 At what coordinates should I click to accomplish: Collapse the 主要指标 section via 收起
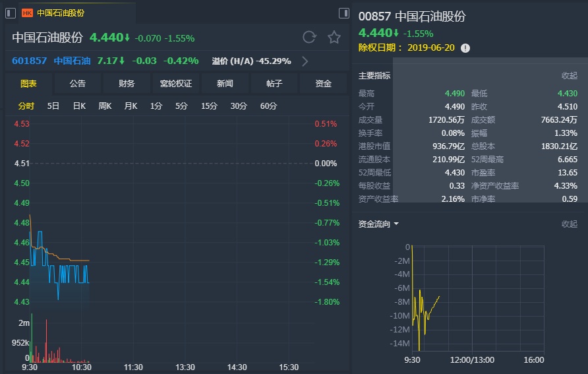point(570,75)
